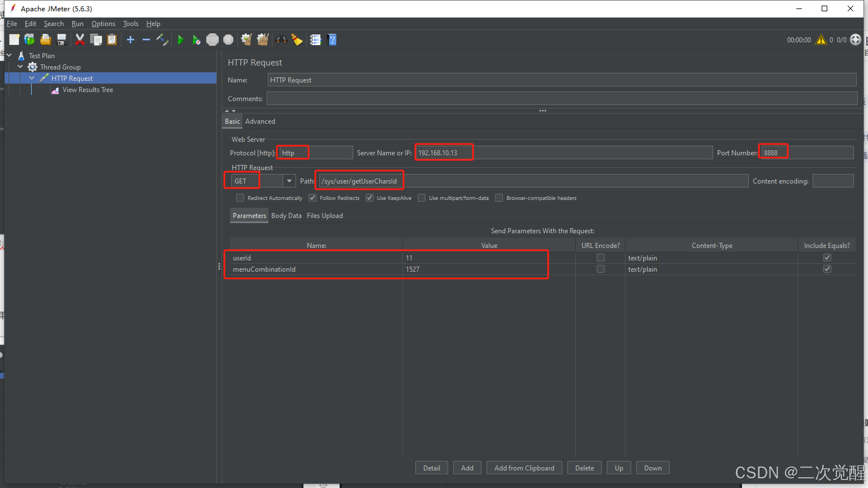
Task: Switch to the Body Data tab
Action: tap(287, 216)
